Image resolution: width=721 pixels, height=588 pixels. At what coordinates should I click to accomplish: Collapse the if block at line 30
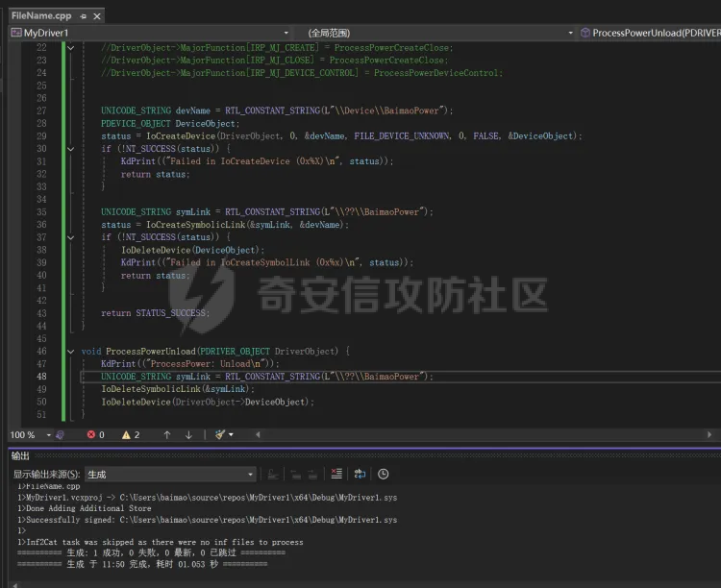[x=71, y=149]
